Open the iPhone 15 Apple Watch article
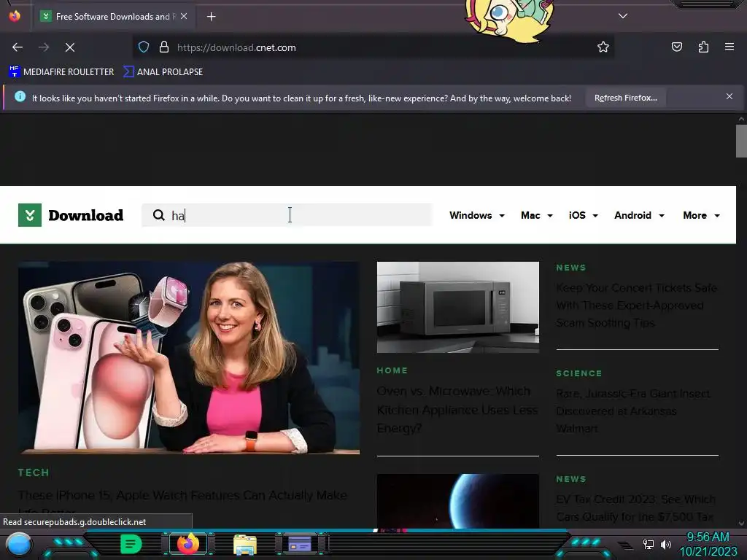 click(x=182, y=496)
